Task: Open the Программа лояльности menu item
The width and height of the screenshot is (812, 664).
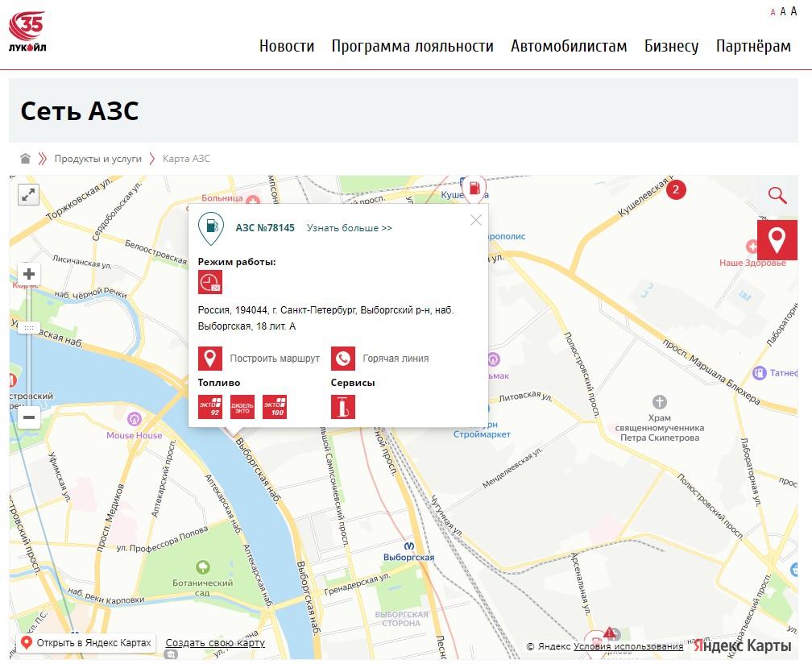Action: coord(412,46)
